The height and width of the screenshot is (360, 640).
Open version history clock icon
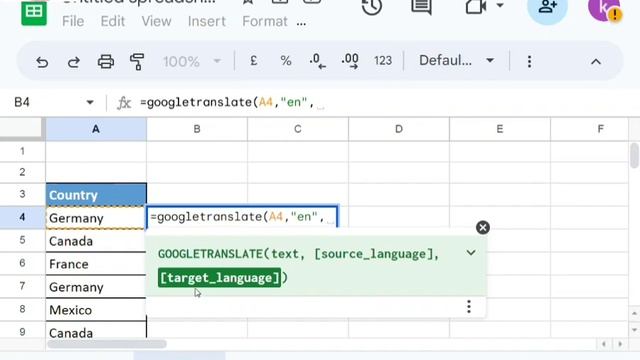(x=372, y=6)
